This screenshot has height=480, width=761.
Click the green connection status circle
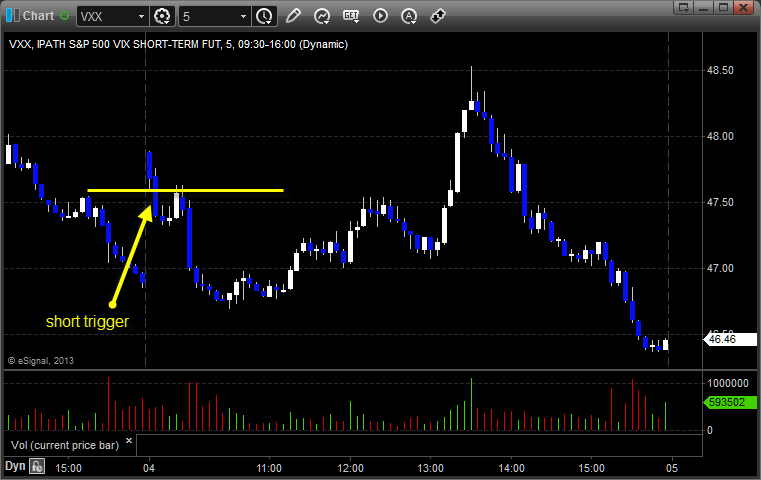point(65,16)
